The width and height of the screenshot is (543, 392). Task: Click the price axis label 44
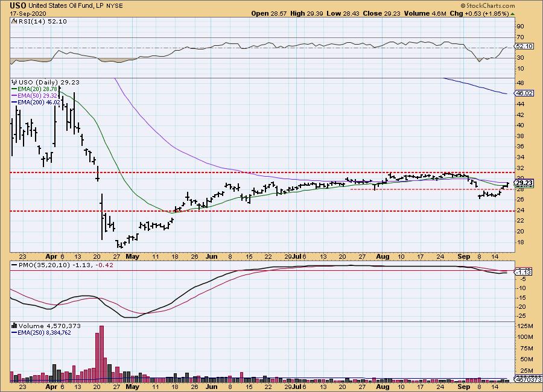coord(520,104)
